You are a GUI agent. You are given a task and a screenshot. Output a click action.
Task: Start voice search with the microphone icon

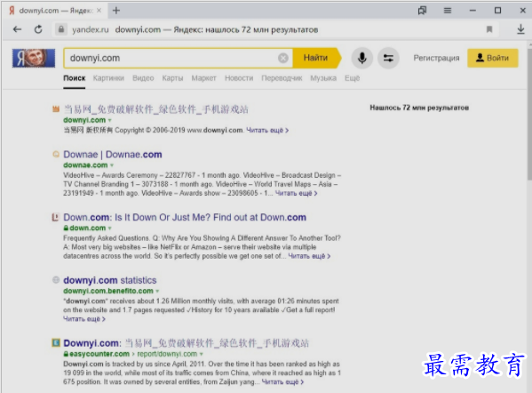tap(362, 58)
